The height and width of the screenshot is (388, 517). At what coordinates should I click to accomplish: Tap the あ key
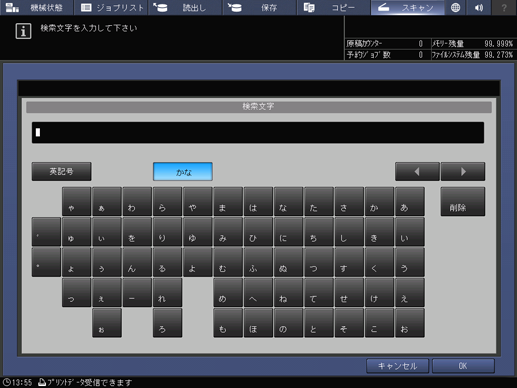[410, 202]
